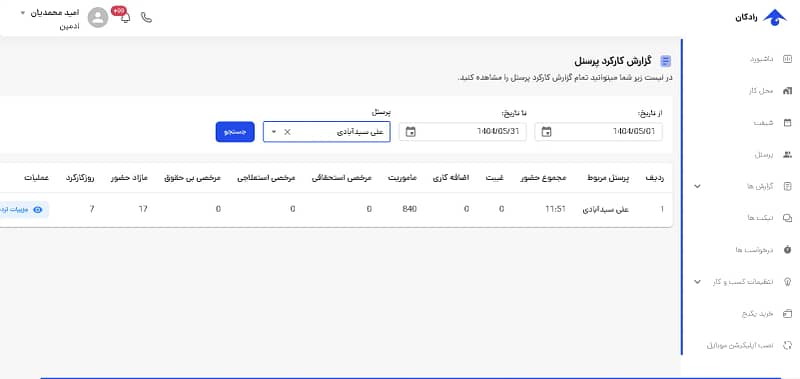Image resolution: width=800 pixels, height=379 pixels.
Task: Click the عملیات column header
Action: click(36, 178)
